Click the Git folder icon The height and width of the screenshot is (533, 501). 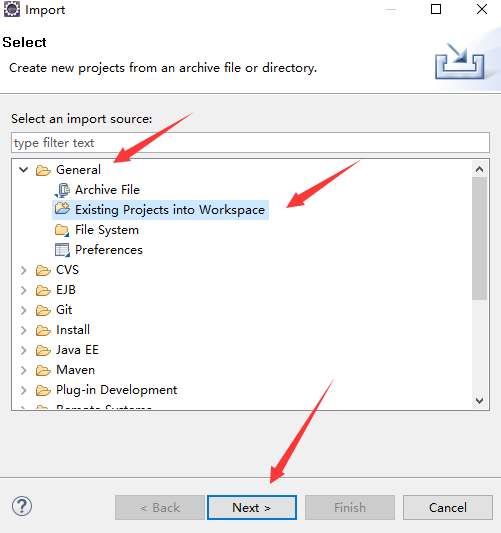[x=43, y=310]
